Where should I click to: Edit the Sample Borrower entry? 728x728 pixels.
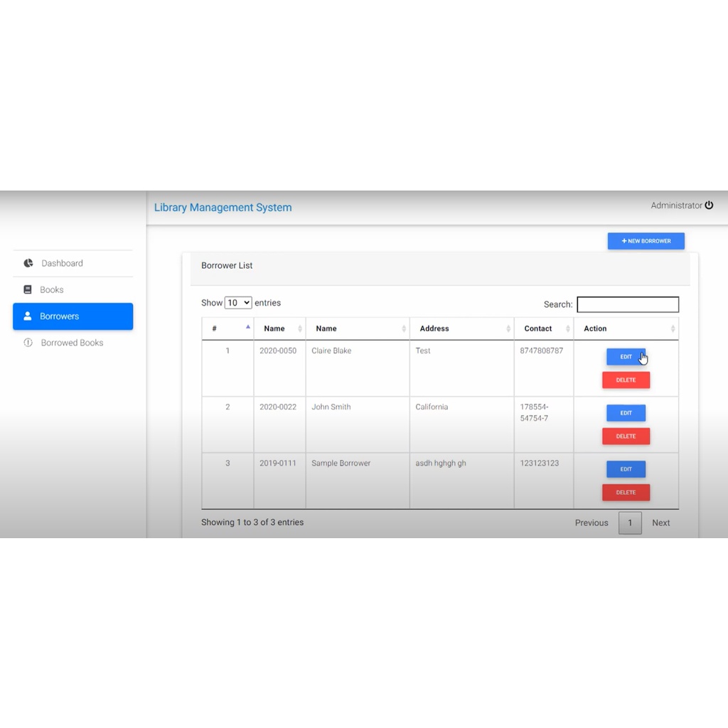pos(626,469)
